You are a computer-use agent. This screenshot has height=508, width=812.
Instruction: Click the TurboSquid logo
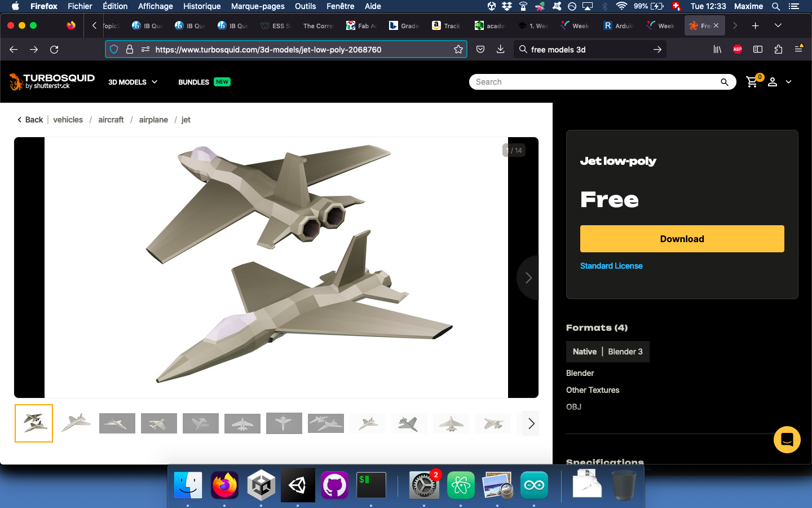pyautogui.click(x=52, y=82)
